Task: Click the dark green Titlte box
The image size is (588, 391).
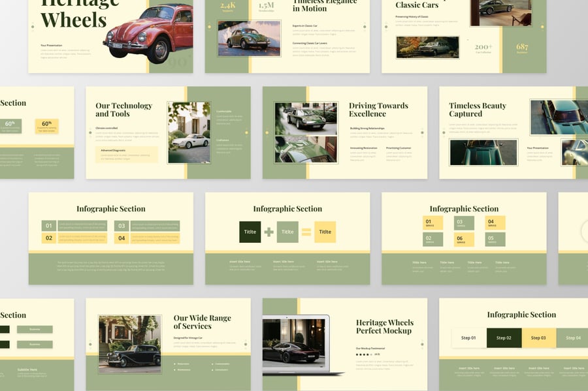Action: tap(250, 232)
